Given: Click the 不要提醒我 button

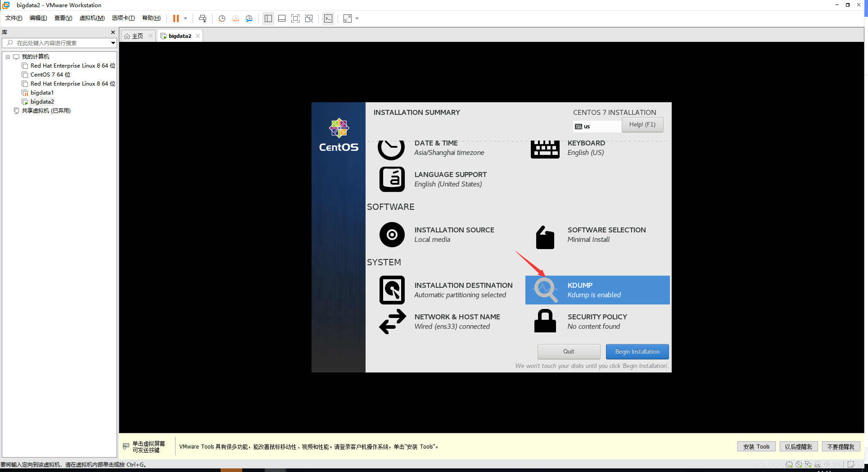Looking at the screenshot, I should [841, 447].
